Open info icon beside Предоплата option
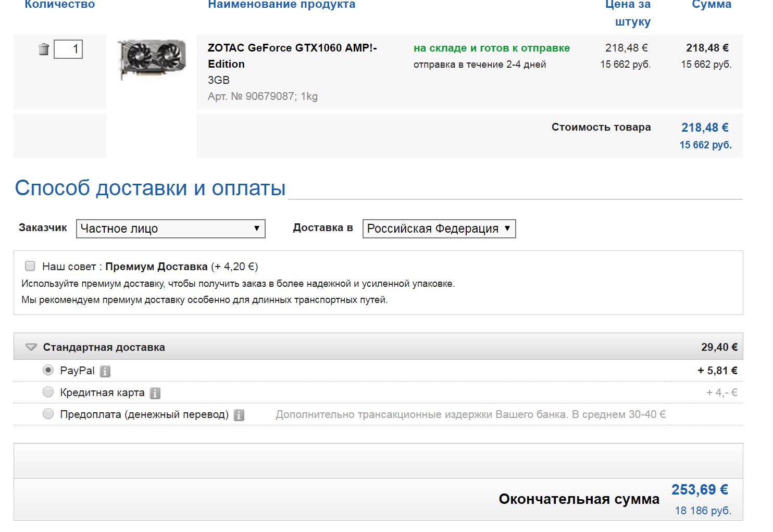This screenshot has height=532, width=773. tap(239, 415)
